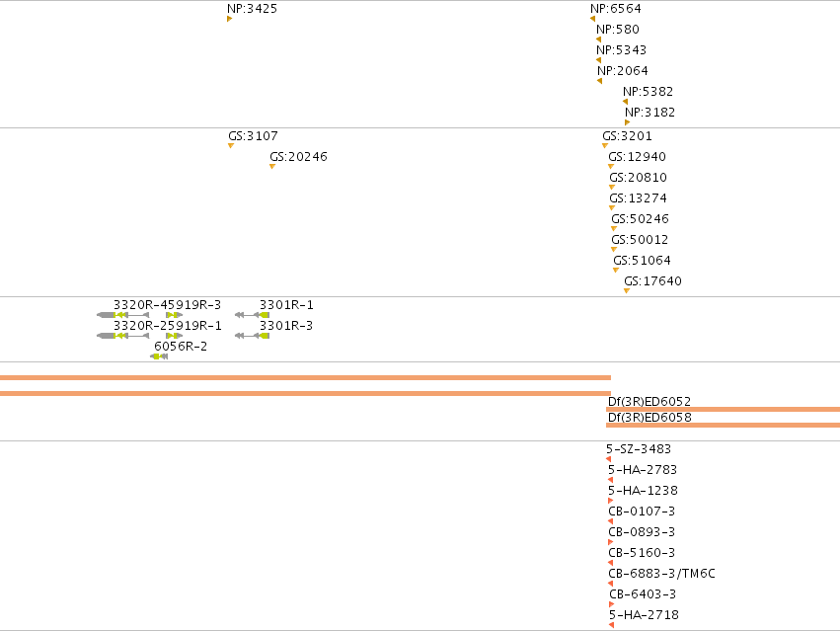Select the GS:50012 label

640,240
